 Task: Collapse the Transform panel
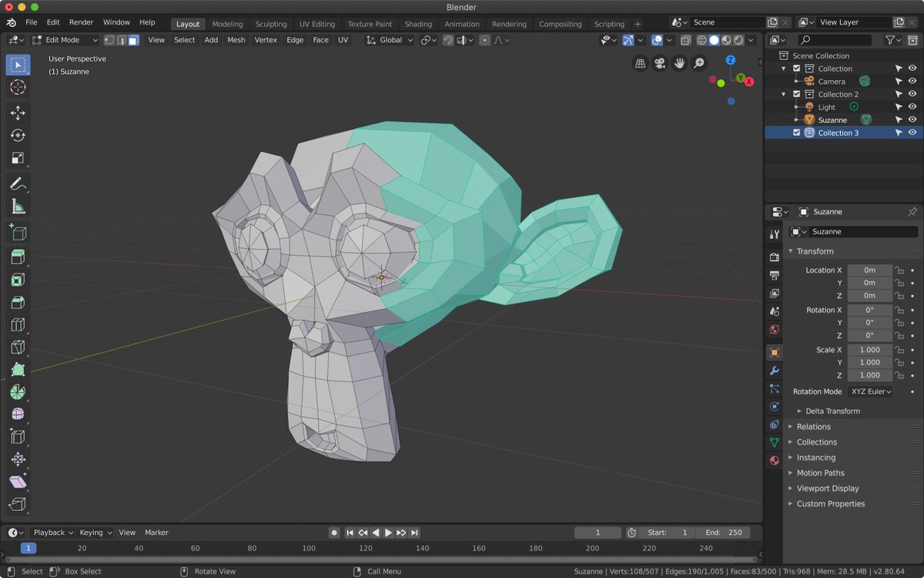[x=815, y=251]
